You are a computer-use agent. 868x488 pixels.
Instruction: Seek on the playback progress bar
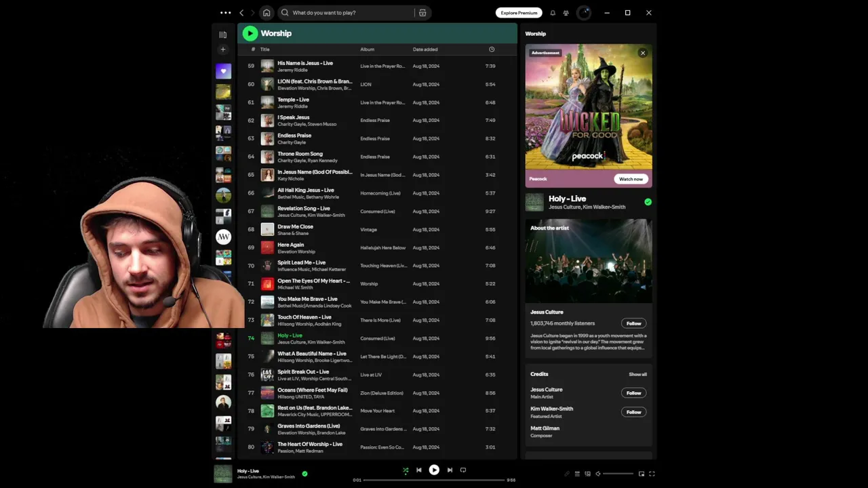[434, 480]
